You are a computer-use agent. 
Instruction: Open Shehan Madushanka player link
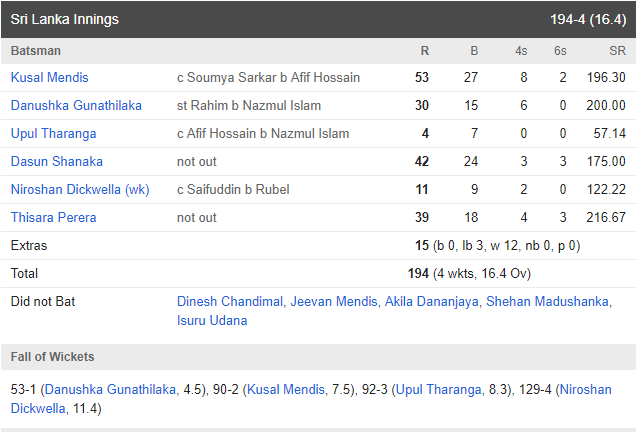click(547, 301)
